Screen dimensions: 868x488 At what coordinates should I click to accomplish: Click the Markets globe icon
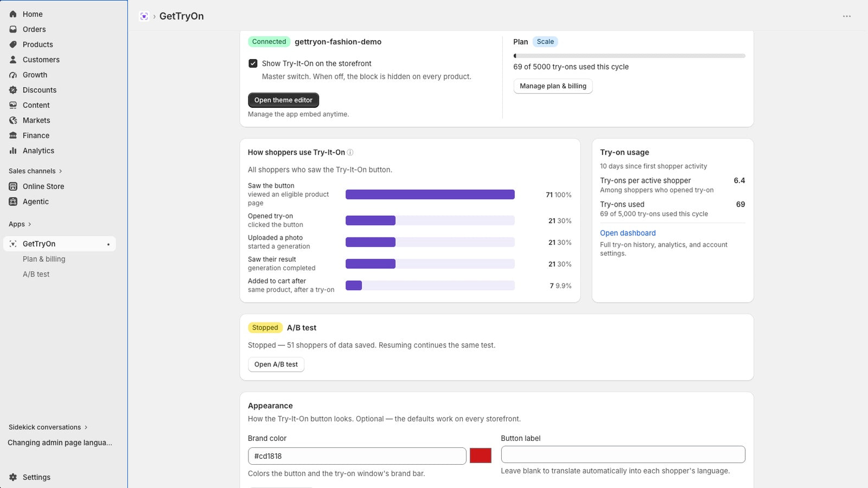point(13,120)
